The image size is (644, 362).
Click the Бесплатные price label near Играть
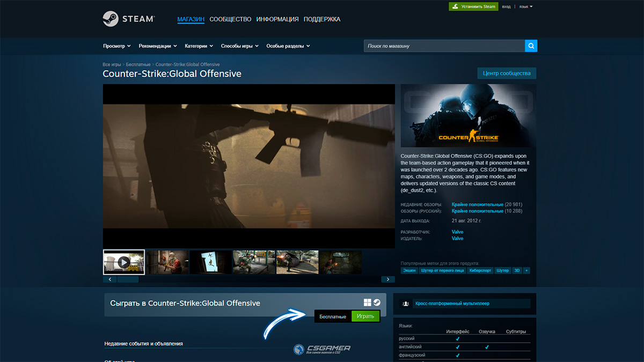point(333,316)
